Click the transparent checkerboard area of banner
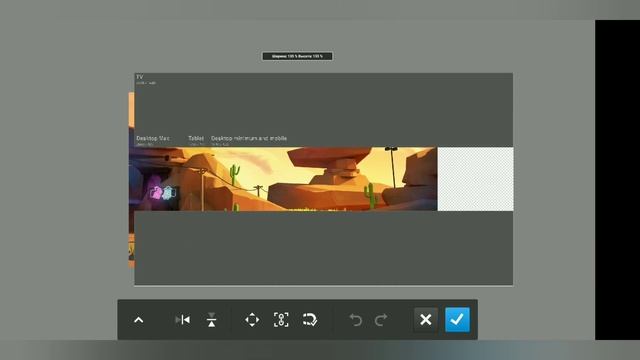The width and height of the screenshot is (640, 360). (x=476, y=179)
